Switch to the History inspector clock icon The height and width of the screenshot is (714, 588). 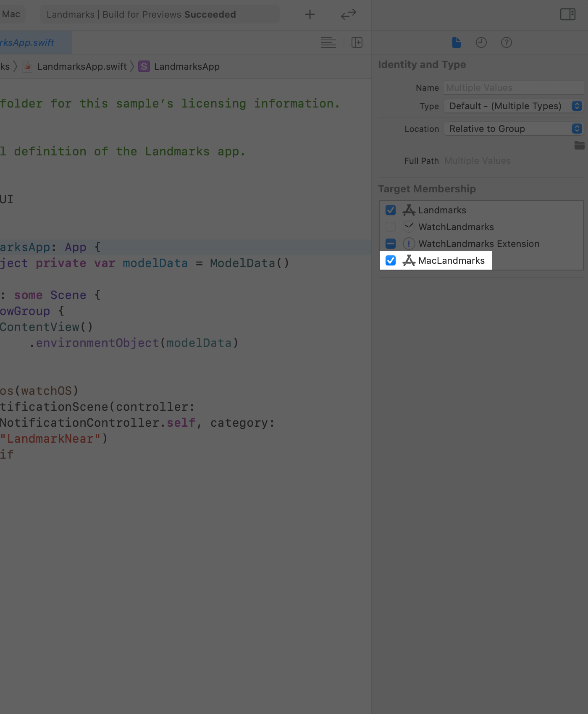point(481,42)
